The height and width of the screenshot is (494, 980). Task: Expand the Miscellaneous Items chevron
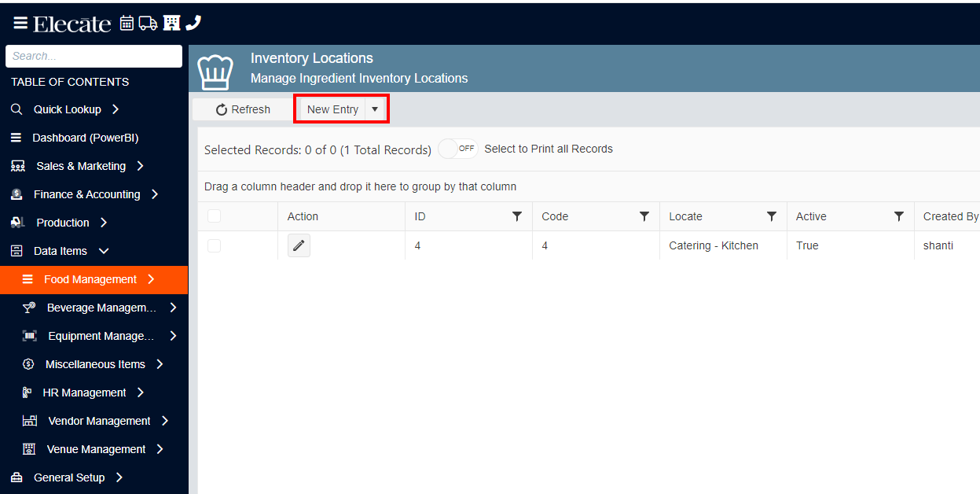pyautogui.click(x=160, y=364)
